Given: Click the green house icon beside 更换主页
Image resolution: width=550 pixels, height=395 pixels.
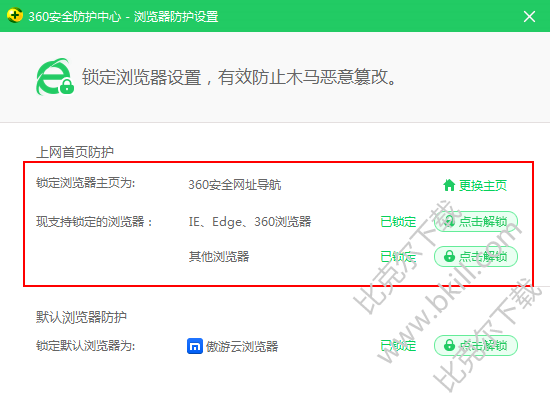Looking at the screenshot, I should pyautogui.click(x=449, y=185).
